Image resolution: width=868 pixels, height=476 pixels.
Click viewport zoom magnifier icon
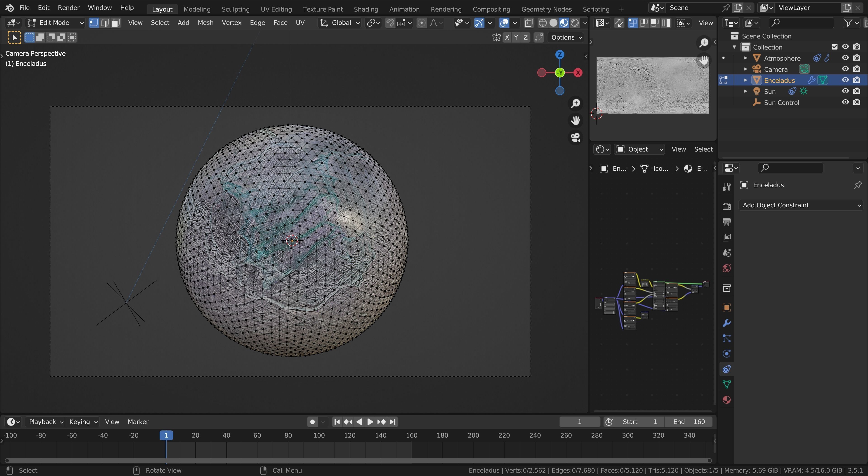click(576, 103)
